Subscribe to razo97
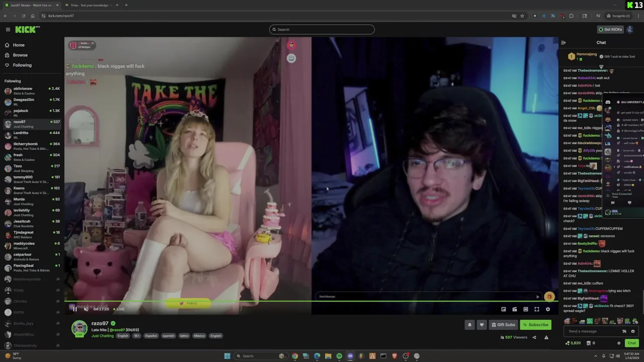The image size is (644, 362). coord(535,325)
